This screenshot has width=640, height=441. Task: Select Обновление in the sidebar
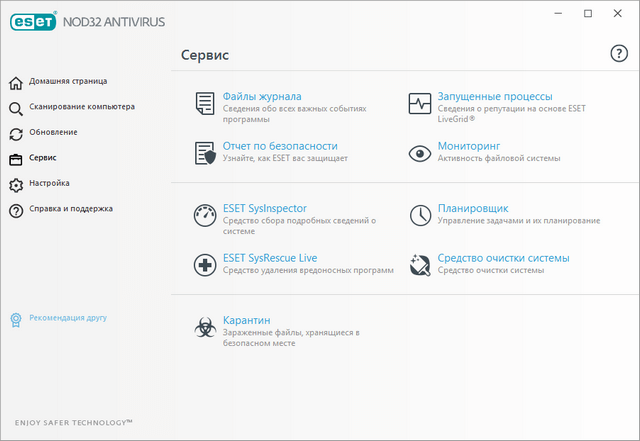[x=53, y=133]
